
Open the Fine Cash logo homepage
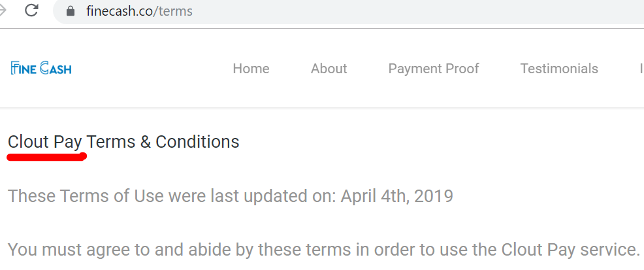click(x=41, y=68)
